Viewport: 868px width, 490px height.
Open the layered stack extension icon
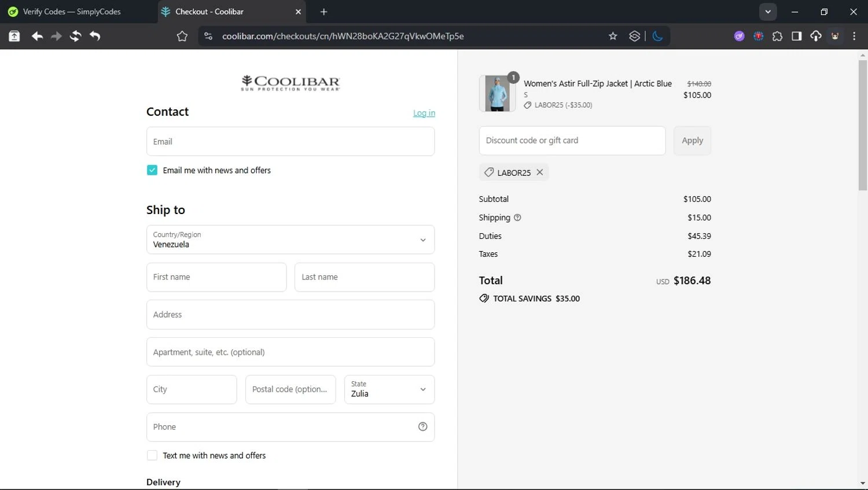coord(635,36)
